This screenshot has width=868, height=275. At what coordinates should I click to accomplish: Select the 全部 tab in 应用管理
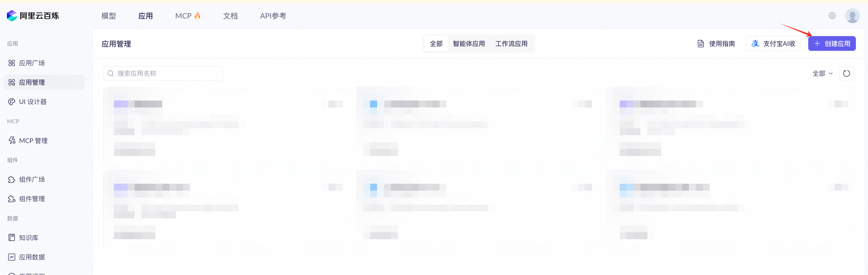(x=436, y=44)
